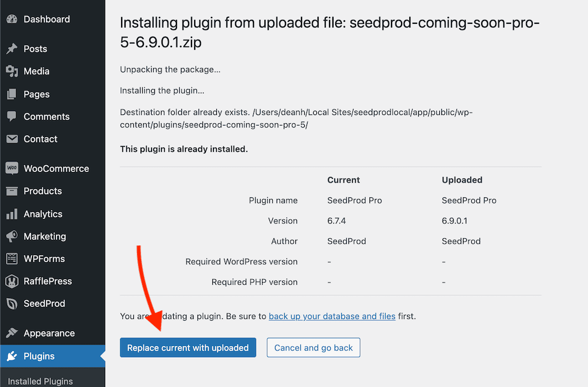Click the Marketing megaphone icon
Screen dimensions: 588x387
tap(12, 237)
